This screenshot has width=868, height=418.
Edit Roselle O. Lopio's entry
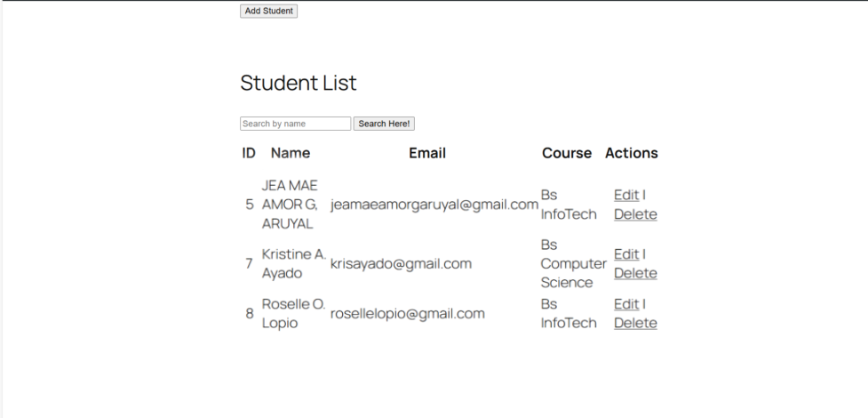click(625, 304)
